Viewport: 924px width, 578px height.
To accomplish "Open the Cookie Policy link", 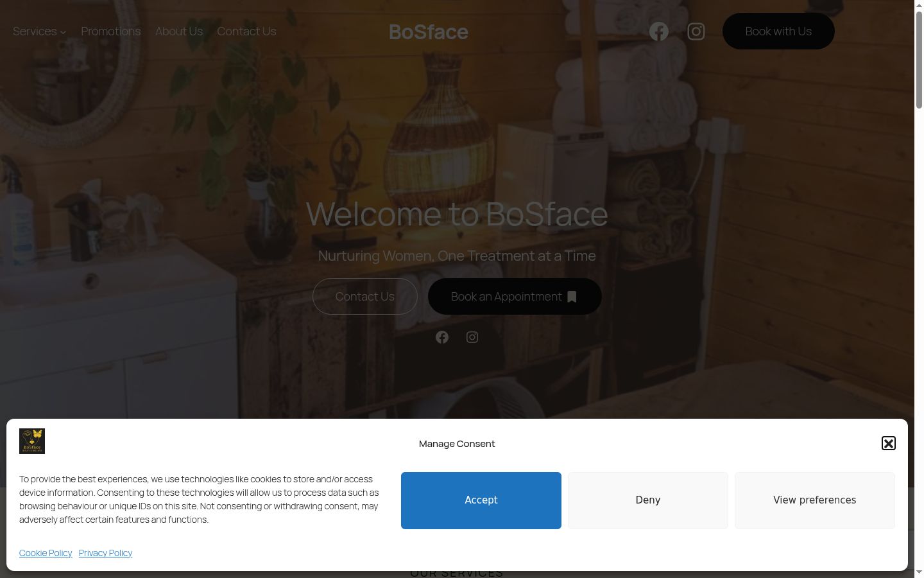I will [46, 553].
